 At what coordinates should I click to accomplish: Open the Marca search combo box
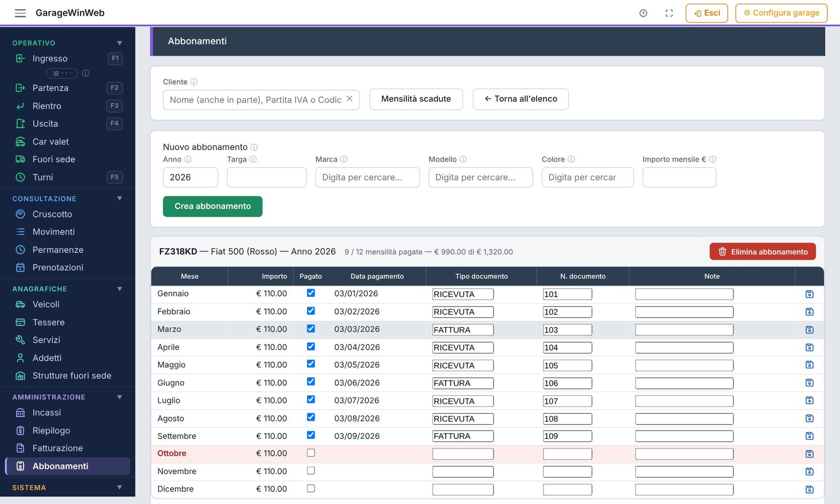tap(367, 177)
